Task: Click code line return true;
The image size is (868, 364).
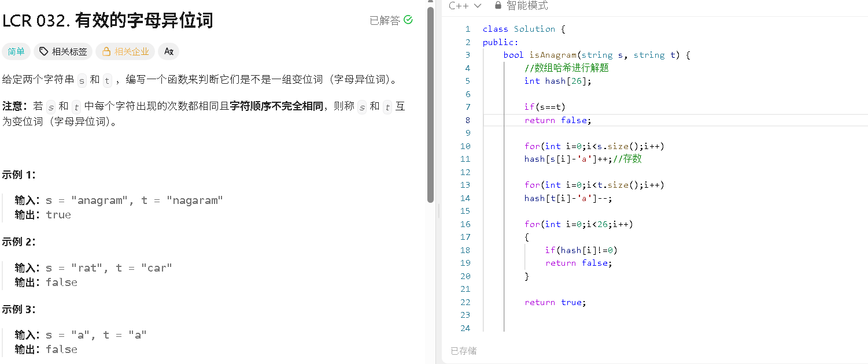Action: [555, 302]
